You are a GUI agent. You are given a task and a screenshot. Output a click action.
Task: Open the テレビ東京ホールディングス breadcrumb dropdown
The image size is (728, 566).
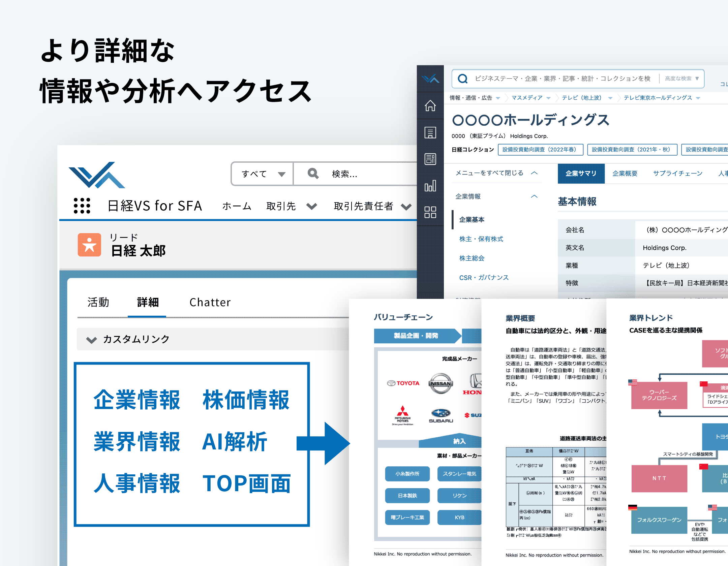click(x=698, y=98)
